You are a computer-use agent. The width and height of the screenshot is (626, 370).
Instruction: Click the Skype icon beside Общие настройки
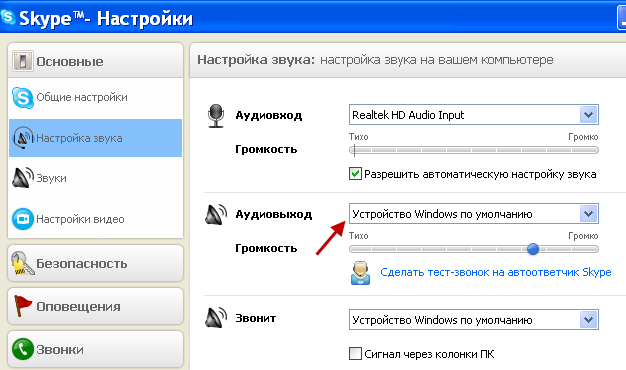(x=23, y=97)
